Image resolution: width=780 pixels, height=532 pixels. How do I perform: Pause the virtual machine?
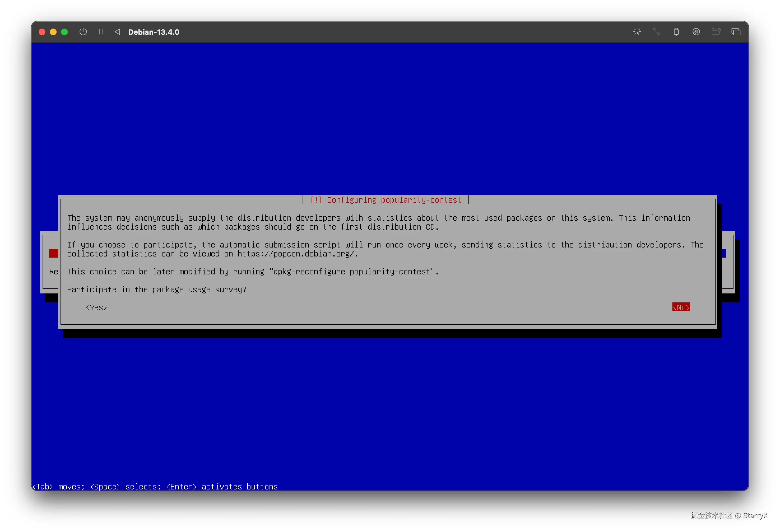pos(101,32)
